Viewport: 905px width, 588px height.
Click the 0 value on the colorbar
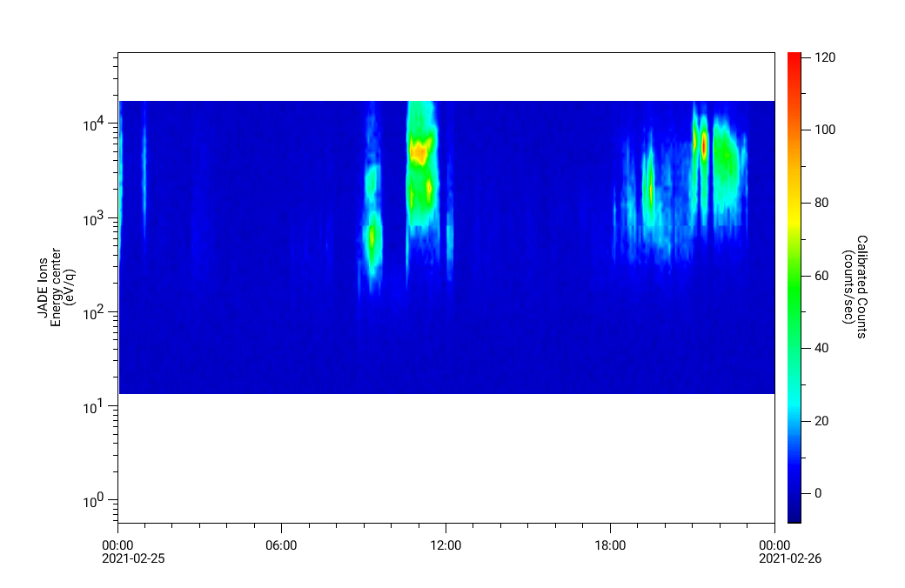click(818, 493)
